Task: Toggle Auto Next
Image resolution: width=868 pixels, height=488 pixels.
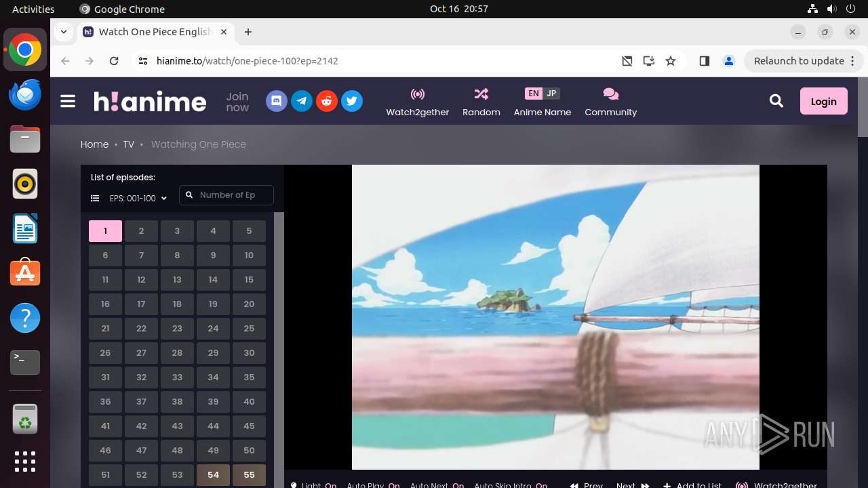Action: tap(437, 485)
